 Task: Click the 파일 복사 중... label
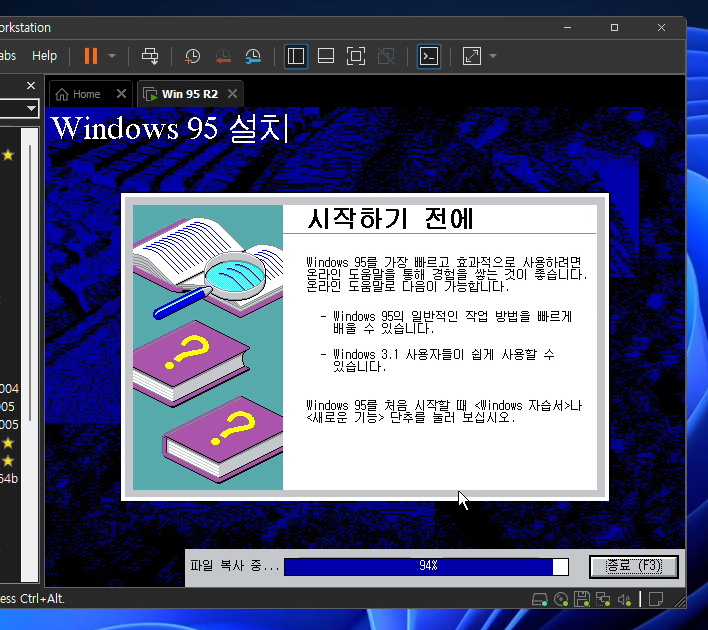pyautogui.click(x=234, y=565)
